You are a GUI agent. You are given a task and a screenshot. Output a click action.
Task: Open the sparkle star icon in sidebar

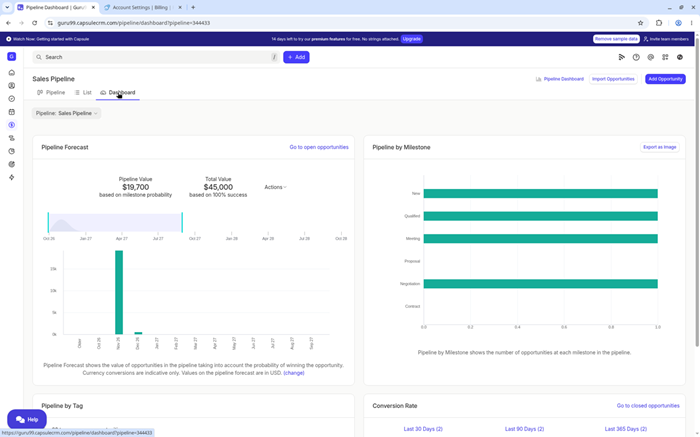[x=12, y=177]
